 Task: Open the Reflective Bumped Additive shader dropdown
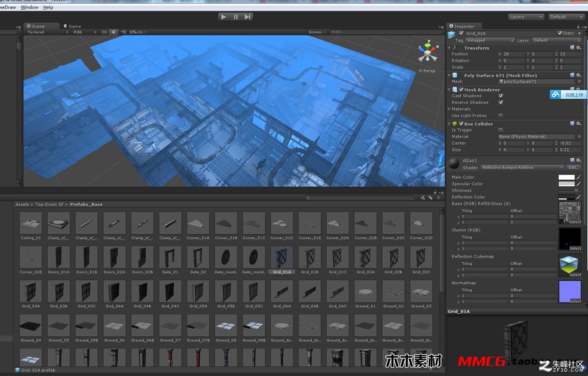tap(522, 168)
